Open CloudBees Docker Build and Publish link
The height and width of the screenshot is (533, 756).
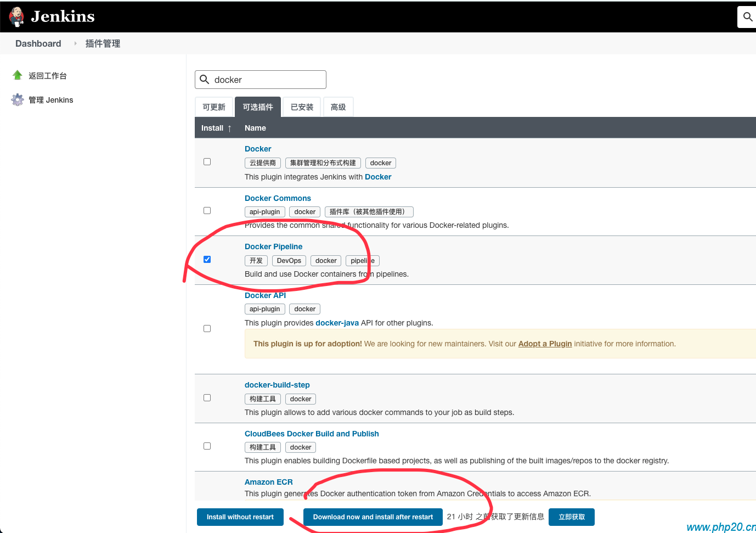(312, 434)
